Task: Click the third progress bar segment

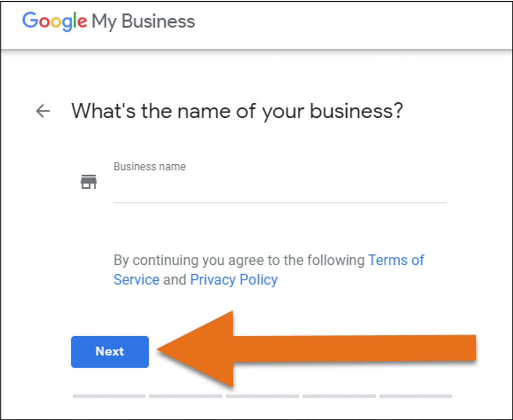Action: (263, 396)
